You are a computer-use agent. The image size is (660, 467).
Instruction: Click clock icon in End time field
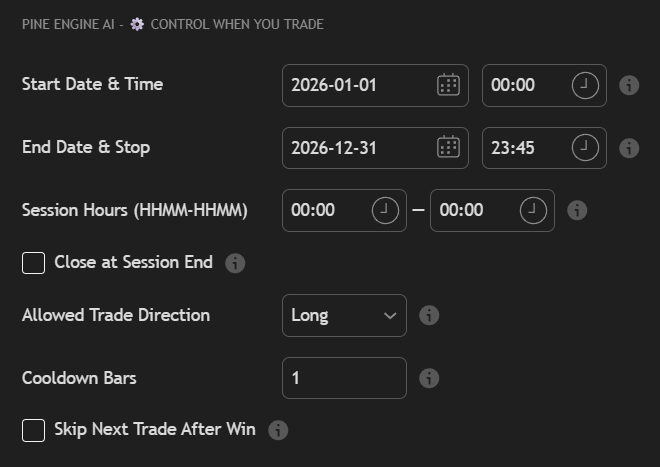(585, 148)
